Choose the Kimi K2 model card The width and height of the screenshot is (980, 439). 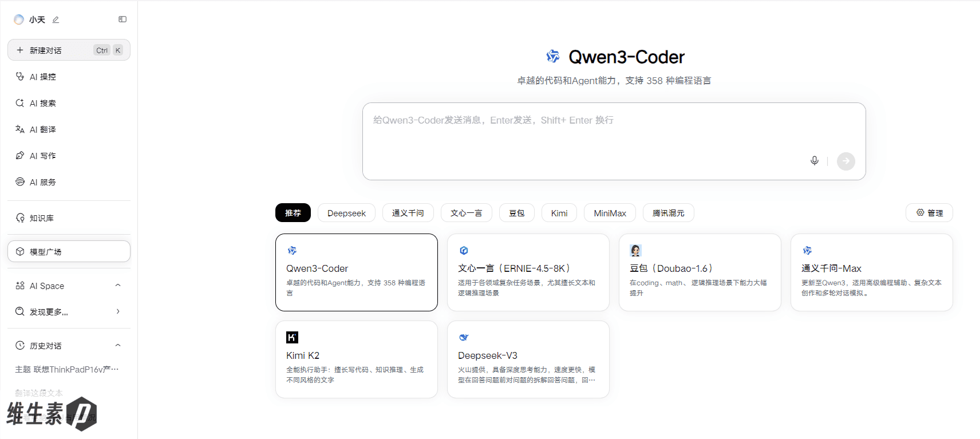click(x=356, y=359)
